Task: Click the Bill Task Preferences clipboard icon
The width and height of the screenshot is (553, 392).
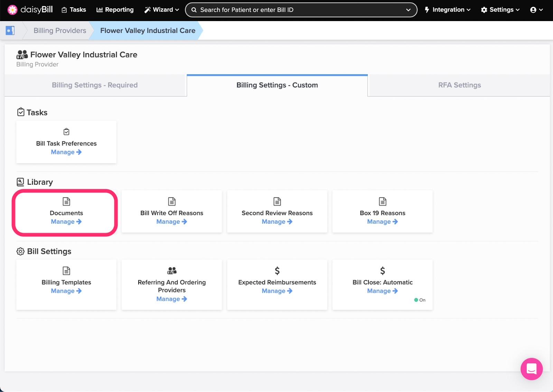Action: [66, 132]
